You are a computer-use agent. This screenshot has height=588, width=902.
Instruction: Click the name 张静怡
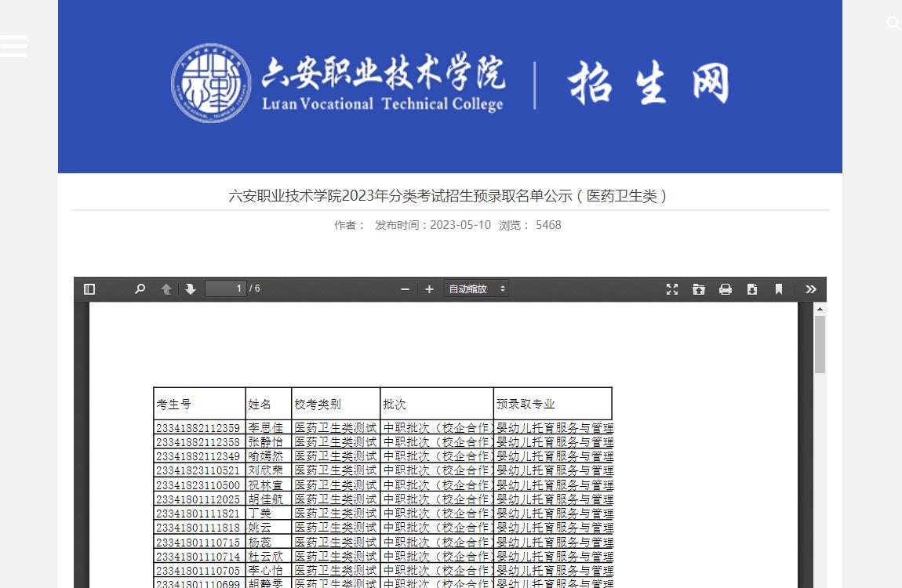[x=266, y=442]
